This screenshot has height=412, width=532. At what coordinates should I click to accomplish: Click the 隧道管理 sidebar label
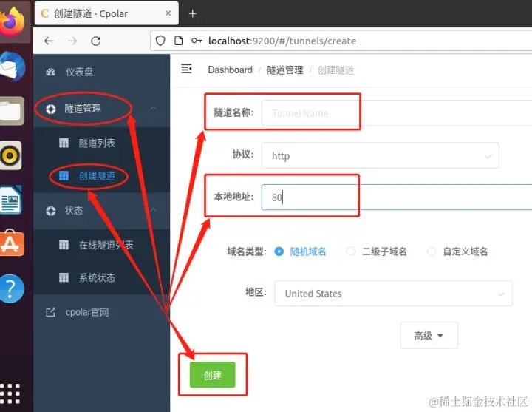tap(83, 109)
